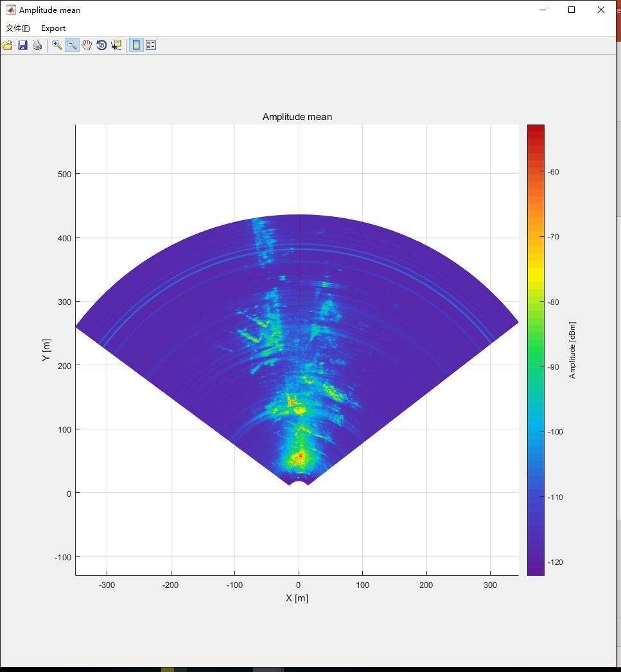
Task: Click the X-axis tick label '-300'
Action: coord(107,585)
